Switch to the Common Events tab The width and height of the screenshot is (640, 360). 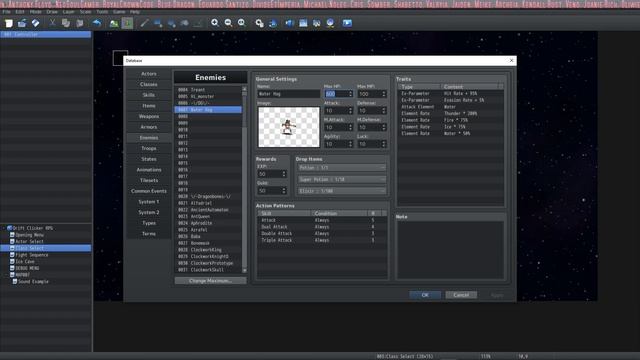click(x=149, y=191)
